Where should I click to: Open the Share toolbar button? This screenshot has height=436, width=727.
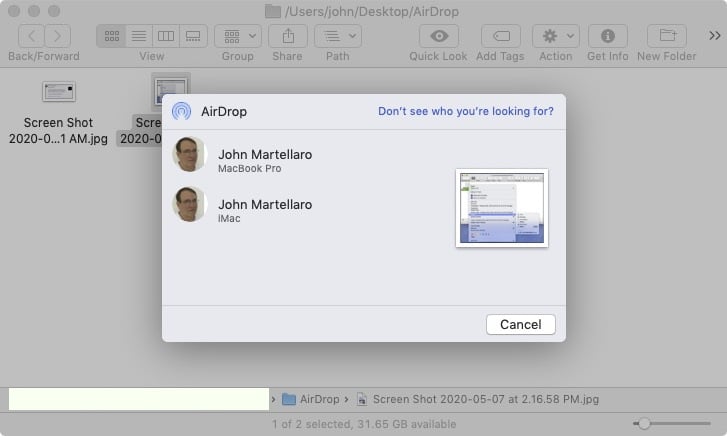(288, 36)
